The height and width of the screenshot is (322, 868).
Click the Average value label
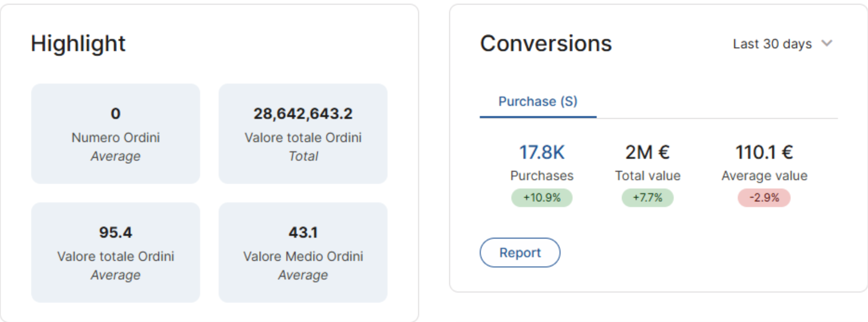(x=764, y=176)
